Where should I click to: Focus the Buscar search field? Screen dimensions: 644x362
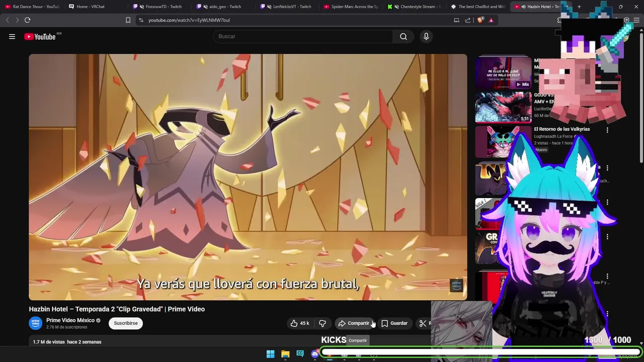coord(303,36)
